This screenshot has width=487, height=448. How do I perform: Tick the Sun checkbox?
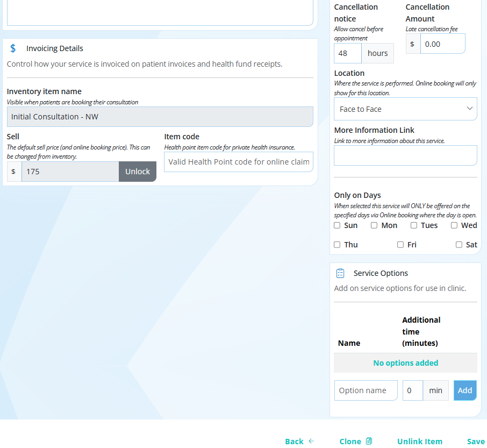click(x=337, y=225)
